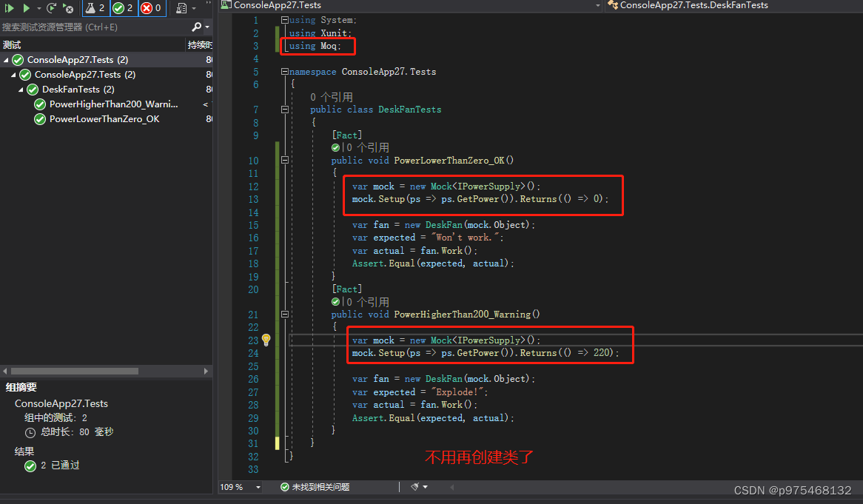This screenshot has width=863, height=504.
Task: Collapse the top ConsoleApp27.Tests root node
Action: 6,59
